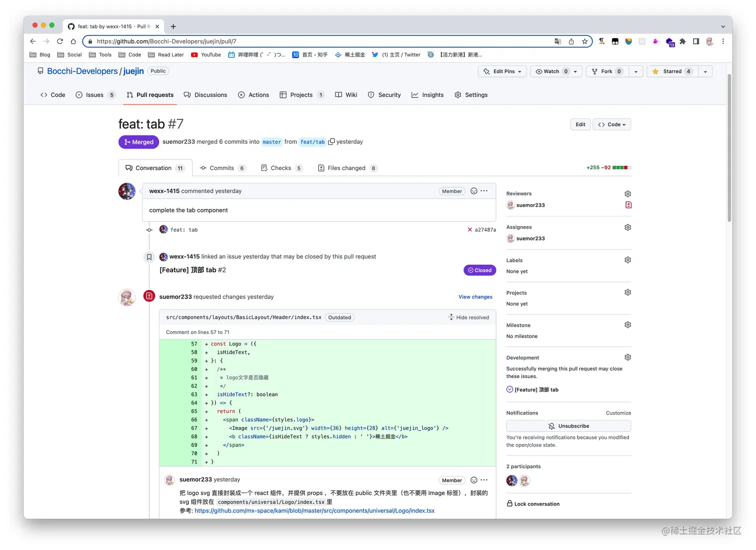Switch to the Files changed tab
Viewport: 756px width, 550px height.
click(x=347, y=168)
